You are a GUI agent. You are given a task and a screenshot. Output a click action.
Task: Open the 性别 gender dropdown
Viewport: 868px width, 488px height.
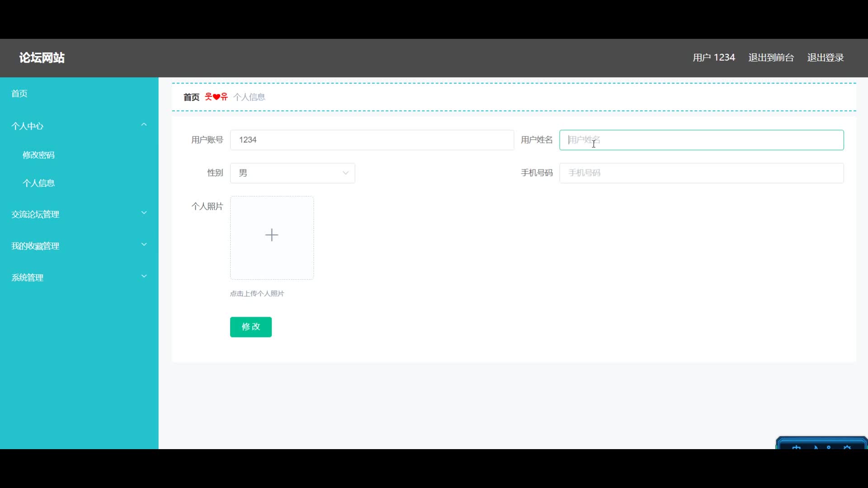point(292,173)
